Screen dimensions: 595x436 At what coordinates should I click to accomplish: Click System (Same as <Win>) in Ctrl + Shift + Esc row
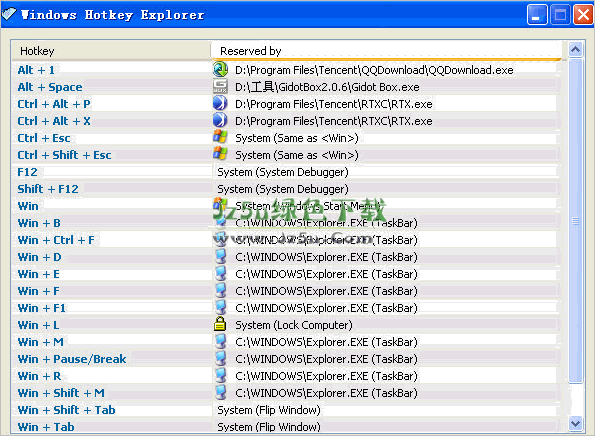click(x=297, y=155)
